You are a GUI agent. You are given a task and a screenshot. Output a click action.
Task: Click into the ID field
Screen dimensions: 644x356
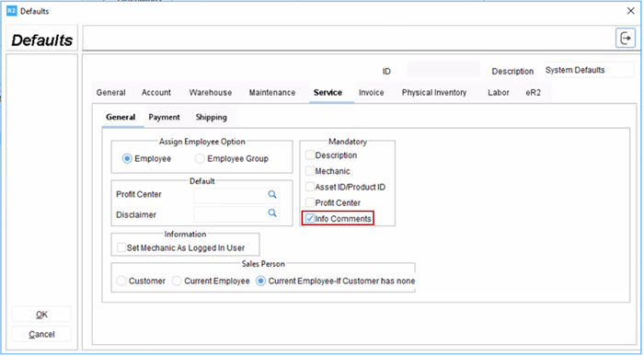tap(443, 70)
